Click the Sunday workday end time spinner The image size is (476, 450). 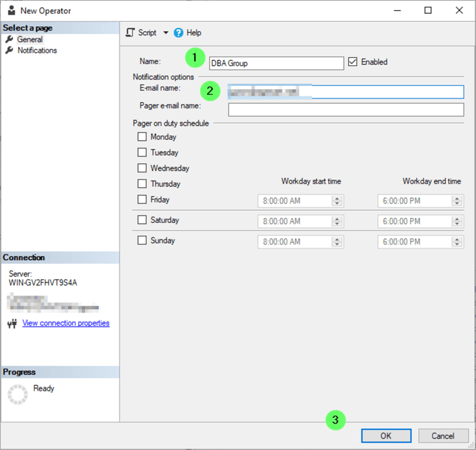click(x=457, y=241)
